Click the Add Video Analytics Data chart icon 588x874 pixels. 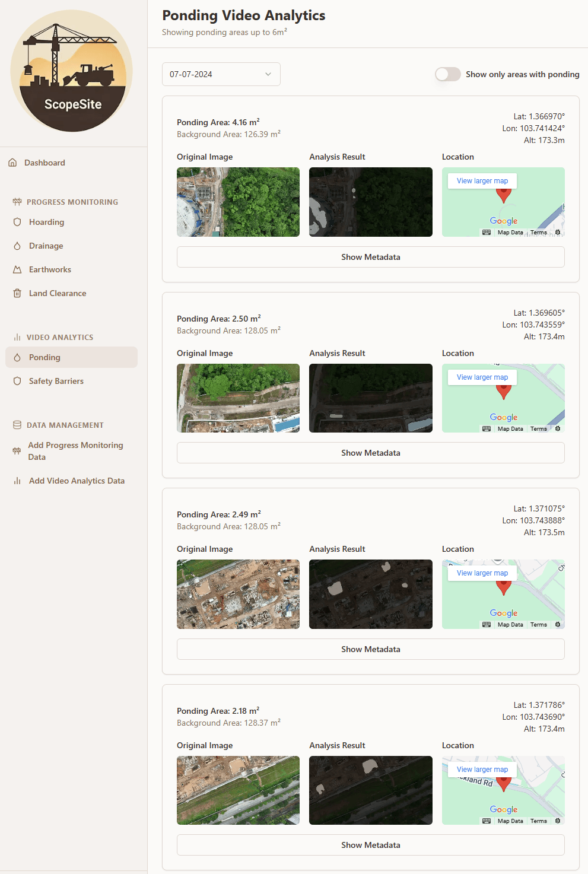tap(17, 481)
